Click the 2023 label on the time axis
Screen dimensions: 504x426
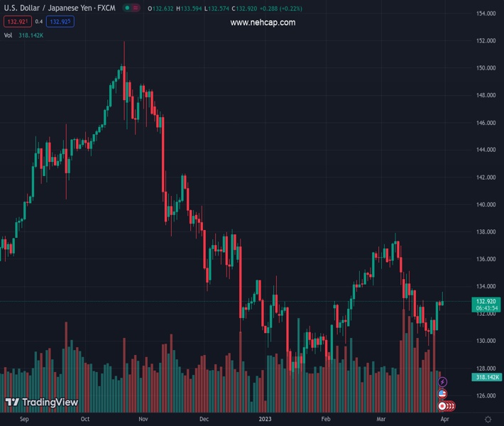click(x=265, y=420)
